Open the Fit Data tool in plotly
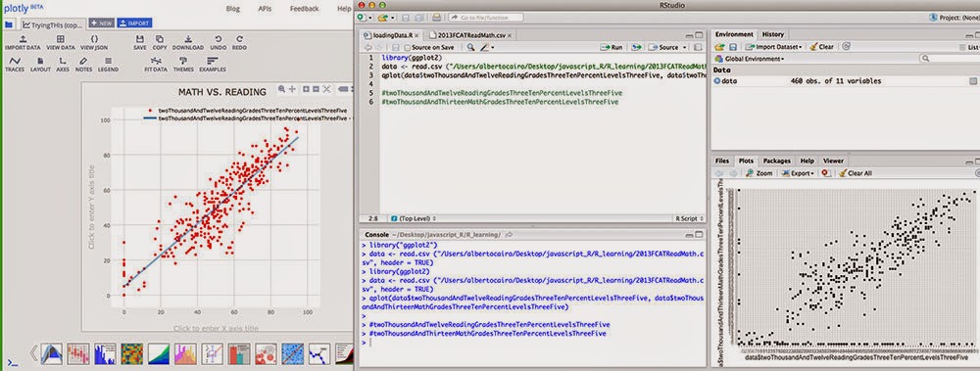This screenshot has height=371, width=980. click(x=156, y=65)
